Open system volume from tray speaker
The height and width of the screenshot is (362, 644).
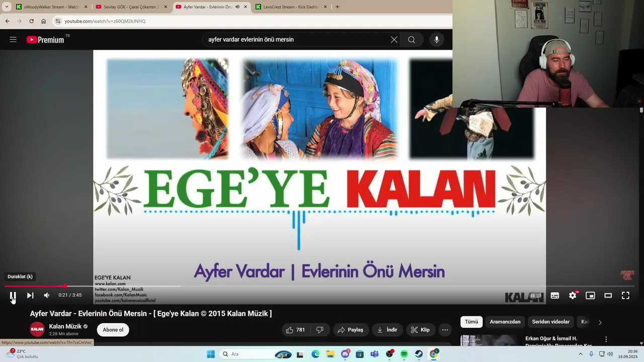610,354
